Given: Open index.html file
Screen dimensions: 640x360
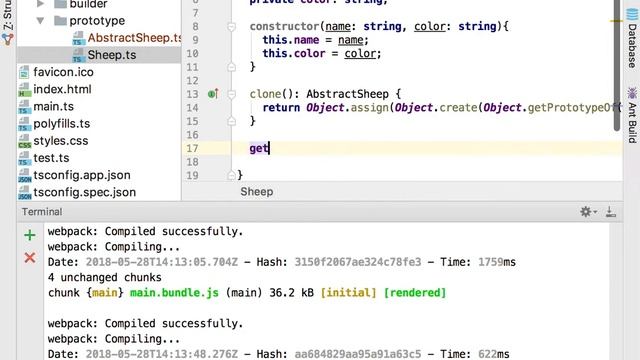Looking at the screenshot, I should pyautogui.click(x=62, y=89).
